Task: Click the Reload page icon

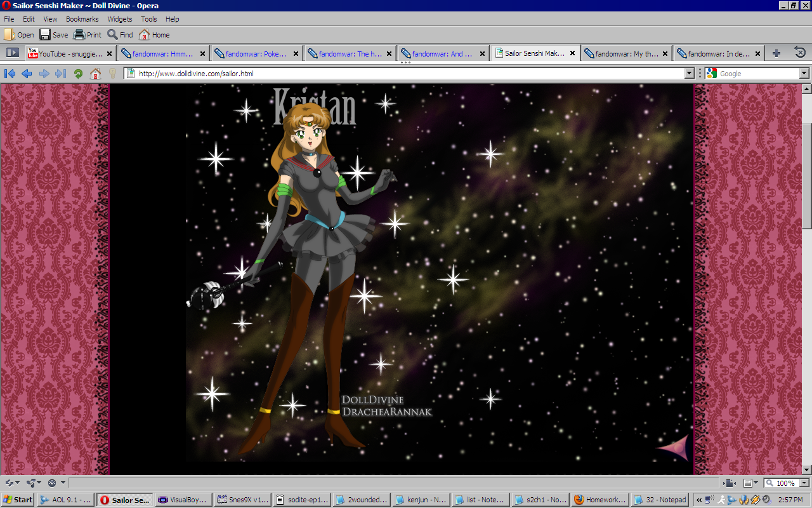Action: tap(78, 74)
